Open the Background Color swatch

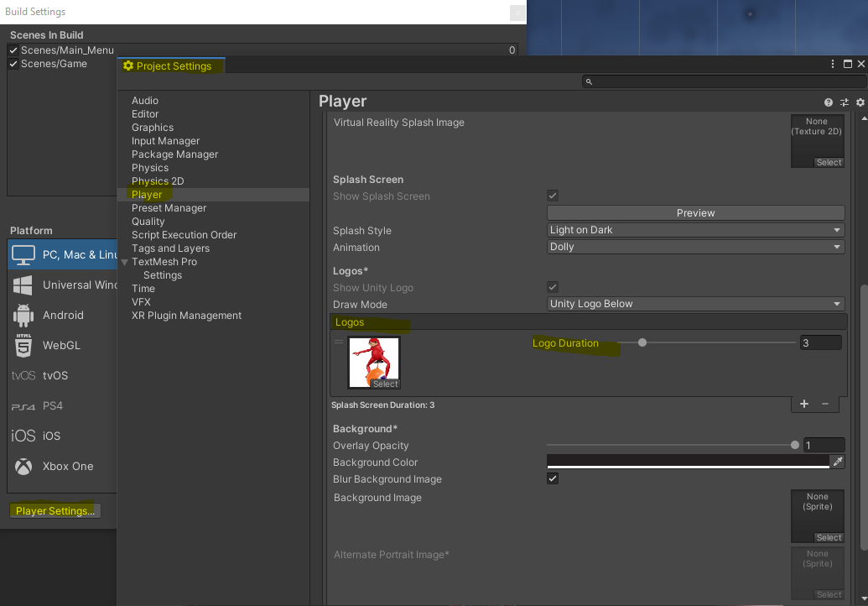point(688,462)
